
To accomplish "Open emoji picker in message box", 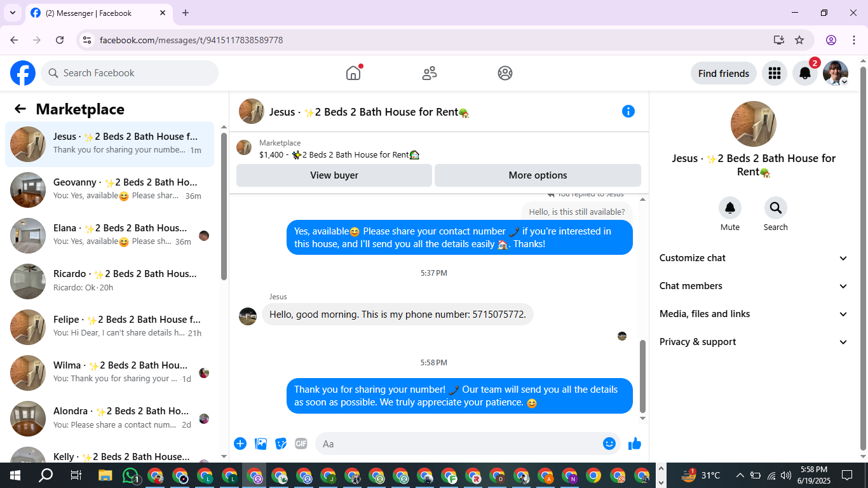I will tap(609, 444).
